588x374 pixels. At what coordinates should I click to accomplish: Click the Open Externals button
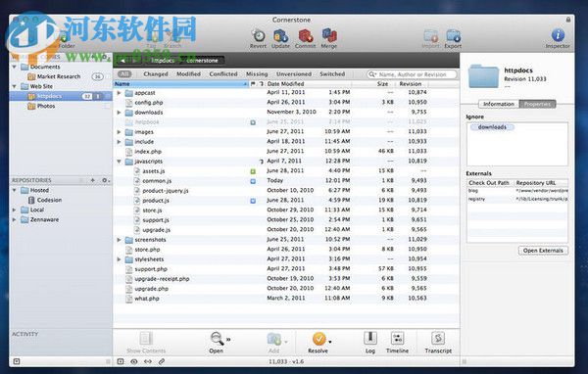pos(543,251)
